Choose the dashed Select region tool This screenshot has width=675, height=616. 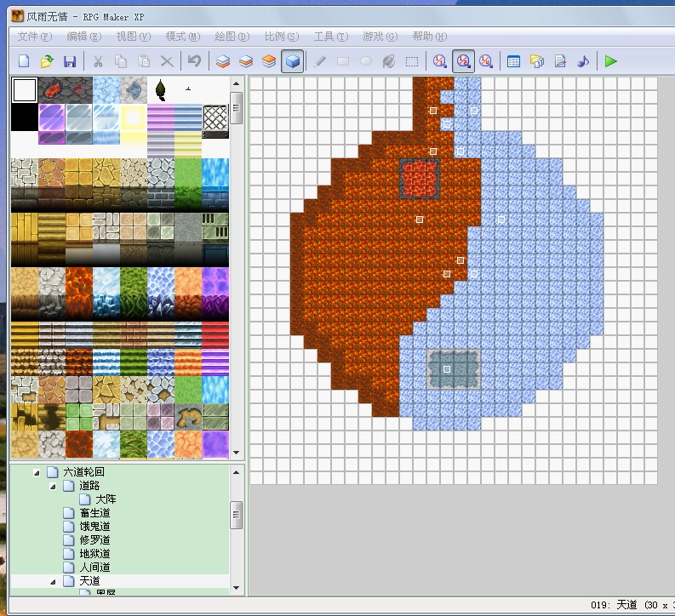[412, 61]
